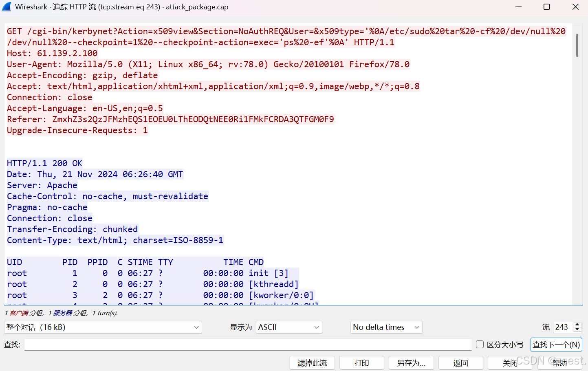Click the vertical scrollbar thumb of stream text
This screenshot has height=371, width=588.
(x=577, y=45)
